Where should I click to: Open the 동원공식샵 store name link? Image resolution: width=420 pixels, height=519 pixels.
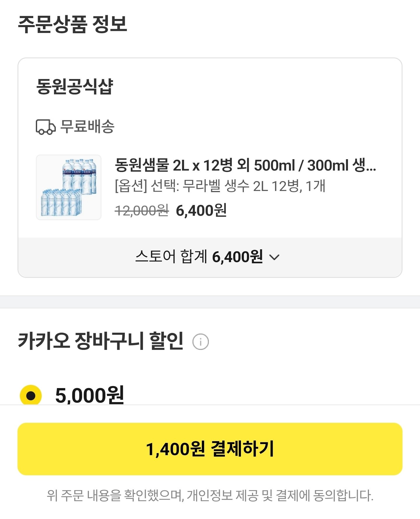click(75, 86)
